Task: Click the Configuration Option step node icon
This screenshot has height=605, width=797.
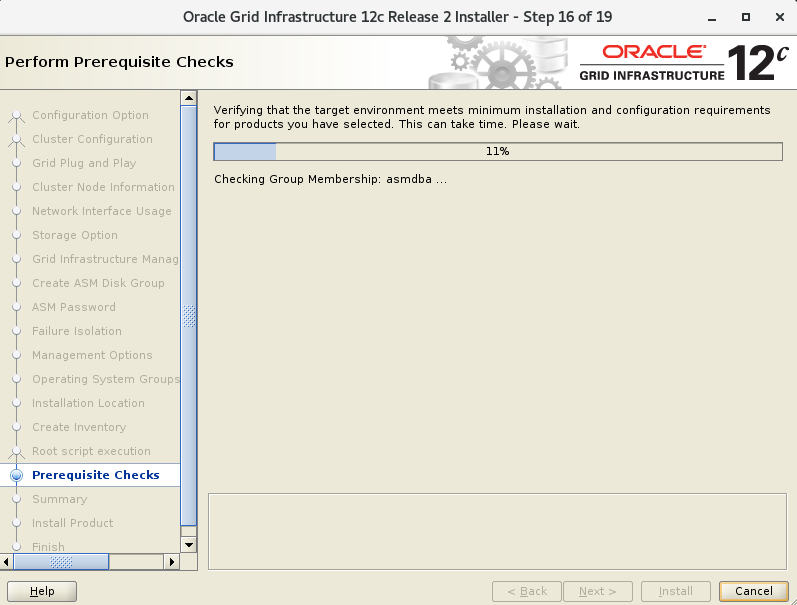Action: [x=16, y=116]
